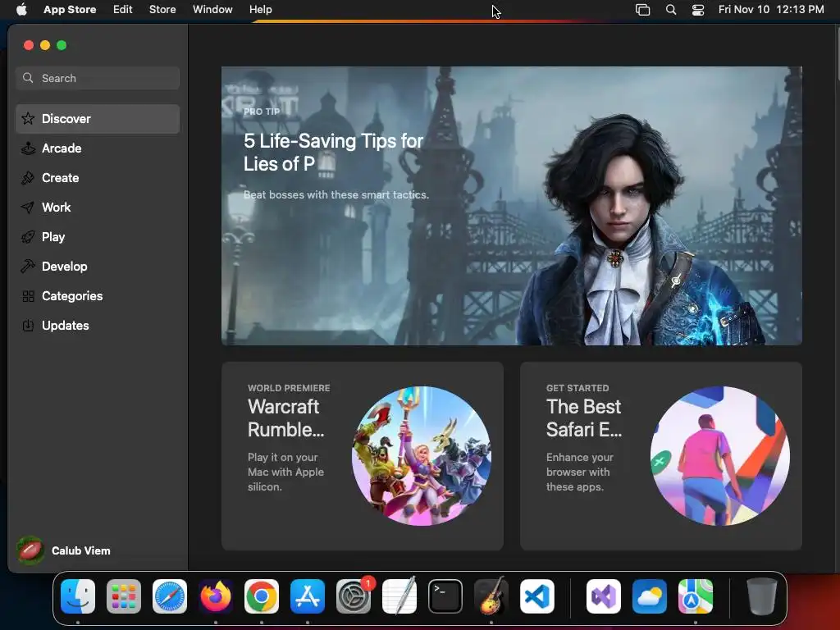Open Spotlight search in menu bar

[x=671, y=10]
